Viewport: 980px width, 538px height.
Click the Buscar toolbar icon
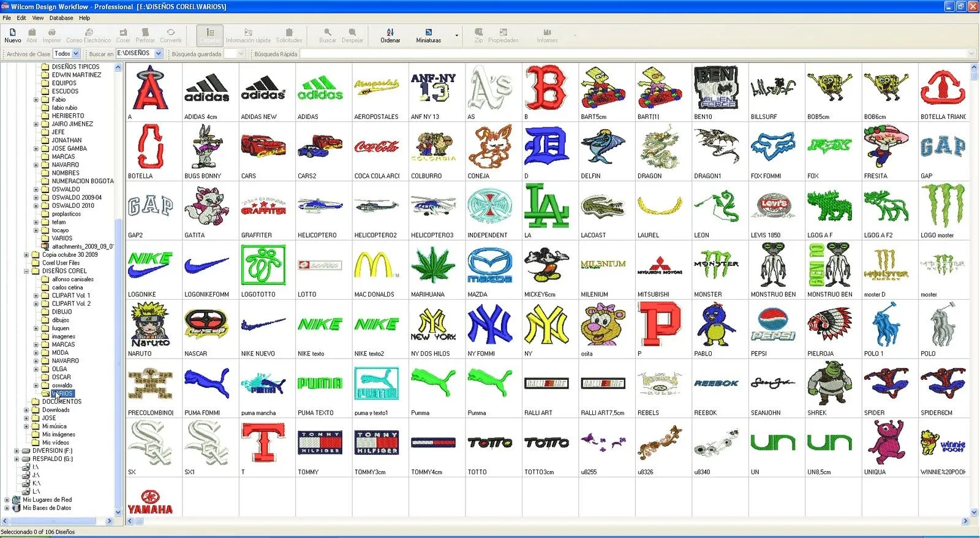[328, 36]
